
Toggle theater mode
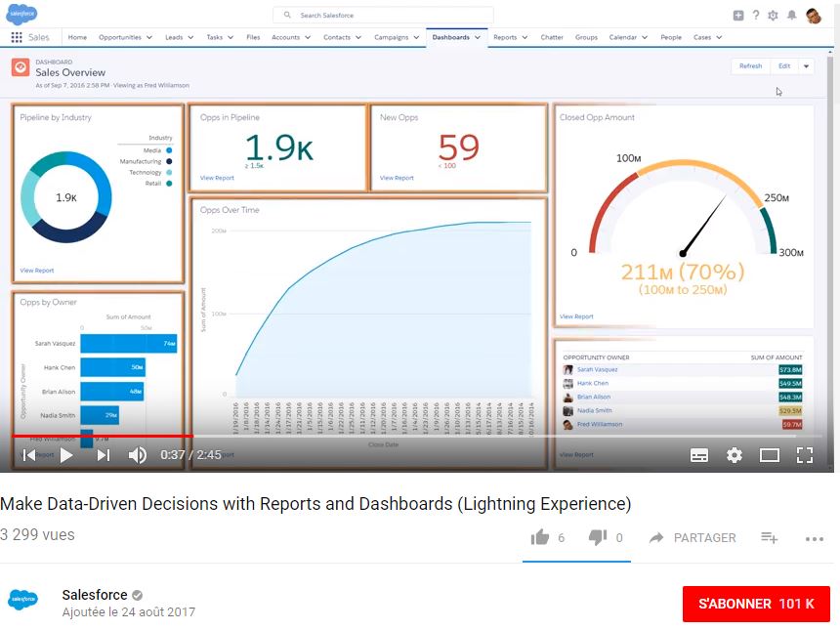[770, 455]
